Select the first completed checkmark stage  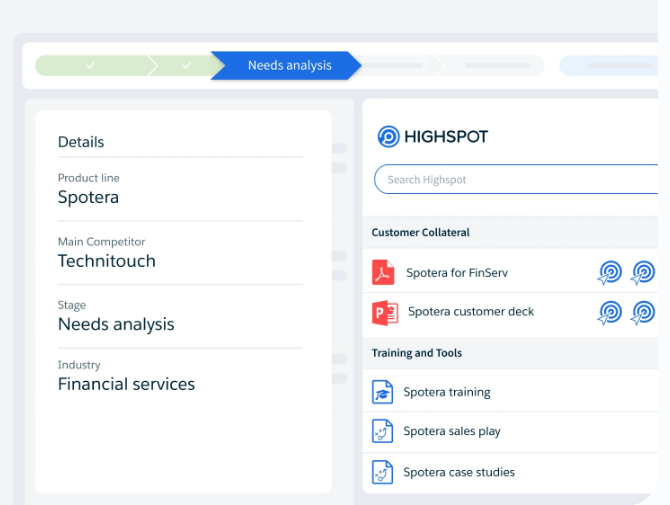tap(96, 65)
